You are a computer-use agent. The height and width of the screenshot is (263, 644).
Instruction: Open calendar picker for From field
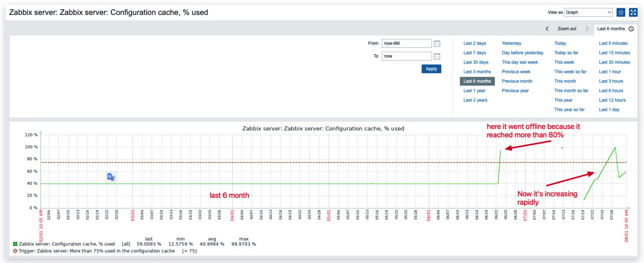point(437,43)
